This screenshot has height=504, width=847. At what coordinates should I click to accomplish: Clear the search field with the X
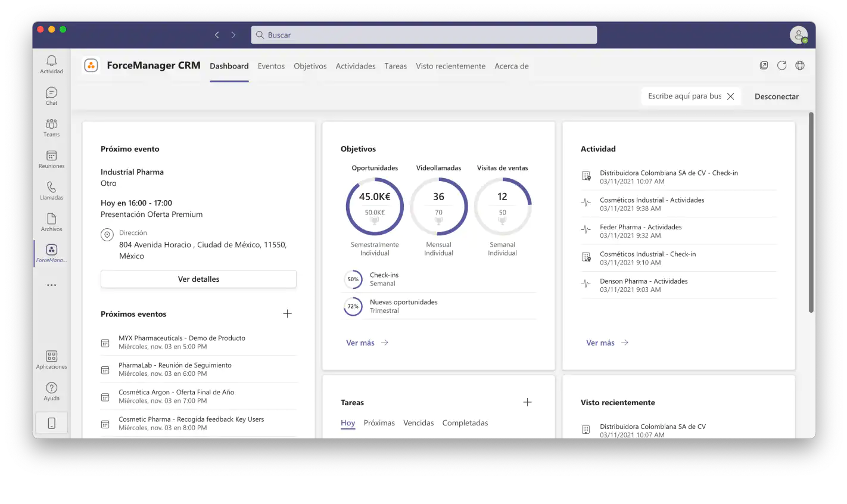click(x=730, y=96)
